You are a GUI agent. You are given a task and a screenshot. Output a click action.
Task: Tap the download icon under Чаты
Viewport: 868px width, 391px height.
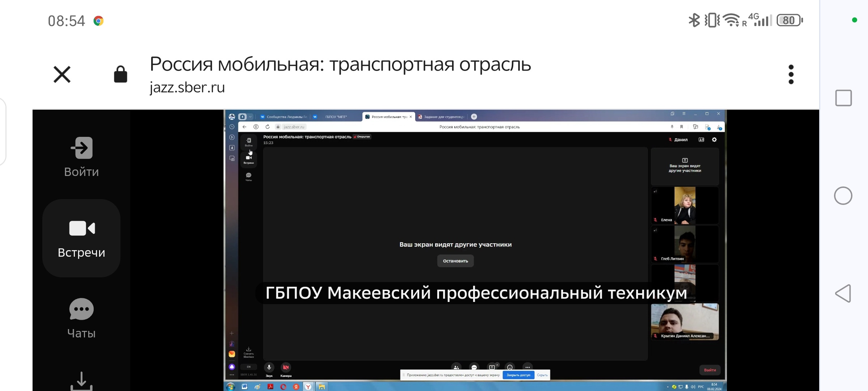tap(81, 381)
